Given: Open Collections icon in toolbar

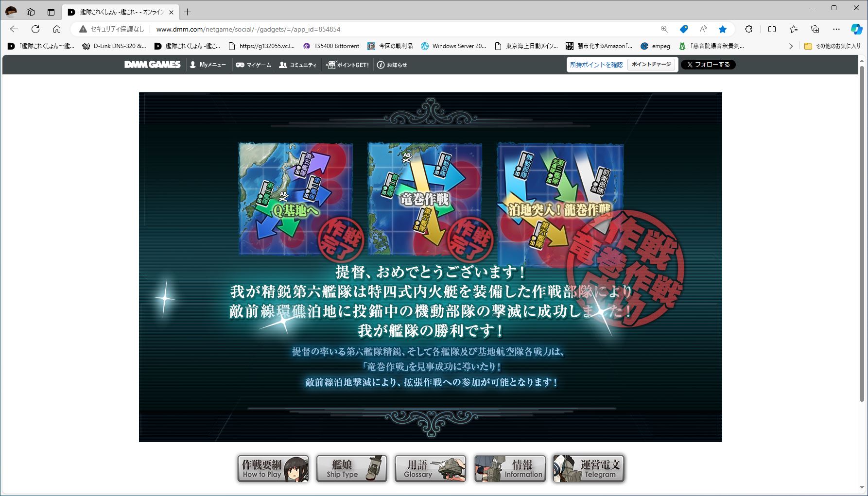Looking at the screenshot, I should [x=815, y=29].
